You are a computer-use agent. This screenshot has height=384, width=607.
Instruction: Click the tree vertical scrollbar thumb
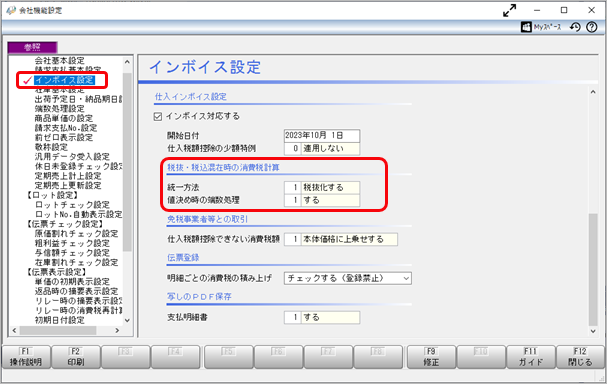(x=127, y=162)
